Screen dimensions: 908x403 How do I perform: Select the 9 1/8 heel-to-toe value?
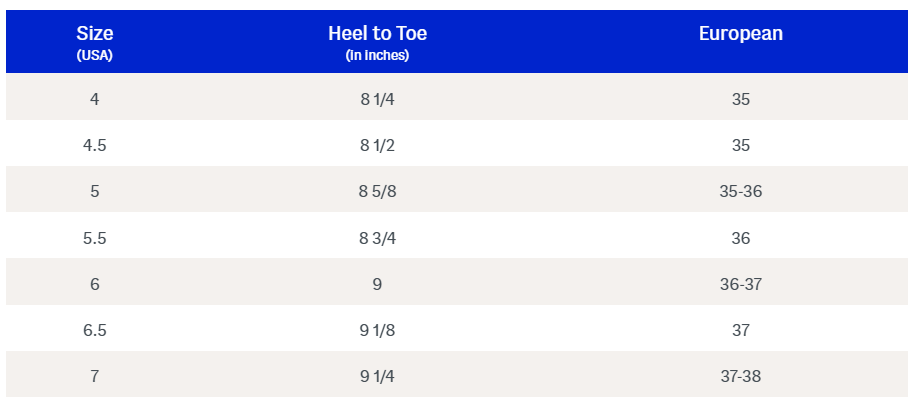tap(377, 330)
